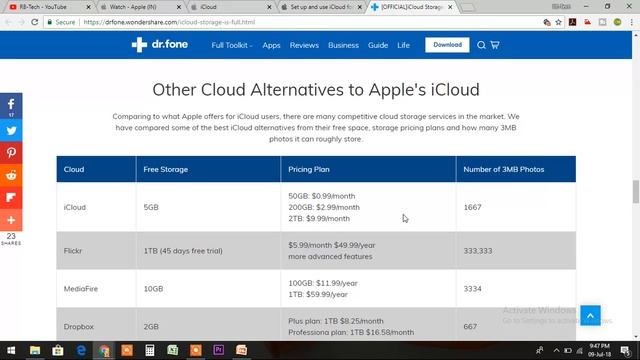
Task: Open a new browser tab
Action: pyautogui.click(x=468, y=7)
